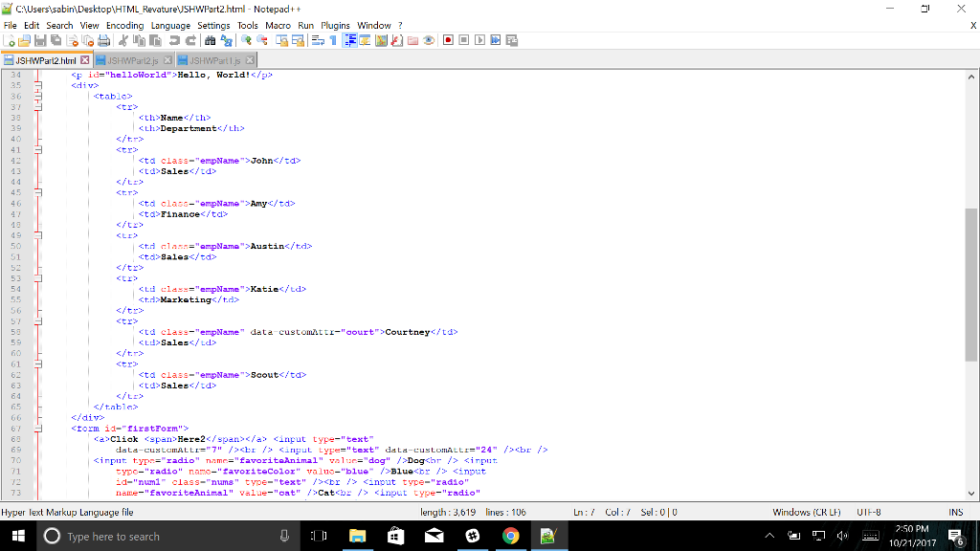This screenshot has height=551, width=980.
Task: Open the Document Map icon
Action: point(381,40)
